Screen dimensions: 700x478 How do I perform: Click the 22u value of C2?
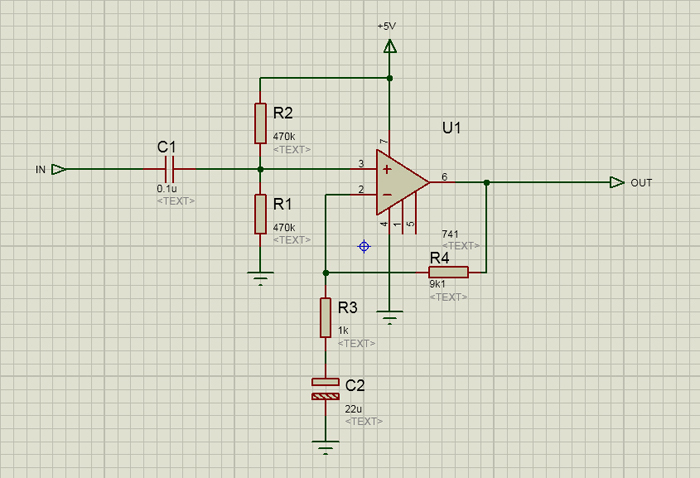coord(353,409)
